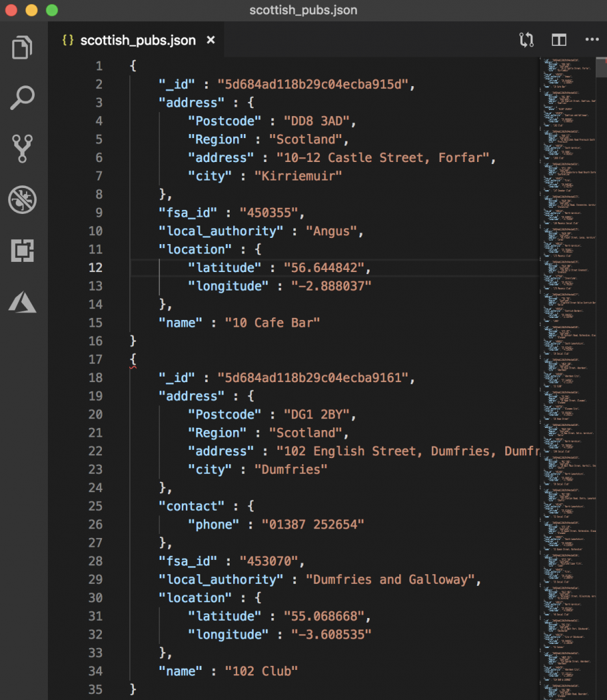607x700 pixels.
Task: Click the "102 Club" name value
Action: coord(261,671)
